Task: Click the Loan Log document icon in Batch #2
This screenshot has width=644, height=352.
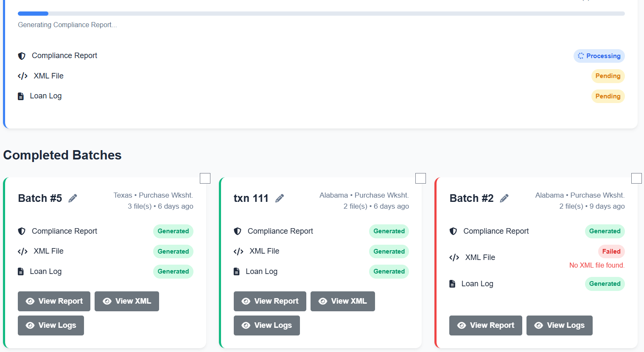Action: point(452,284)
